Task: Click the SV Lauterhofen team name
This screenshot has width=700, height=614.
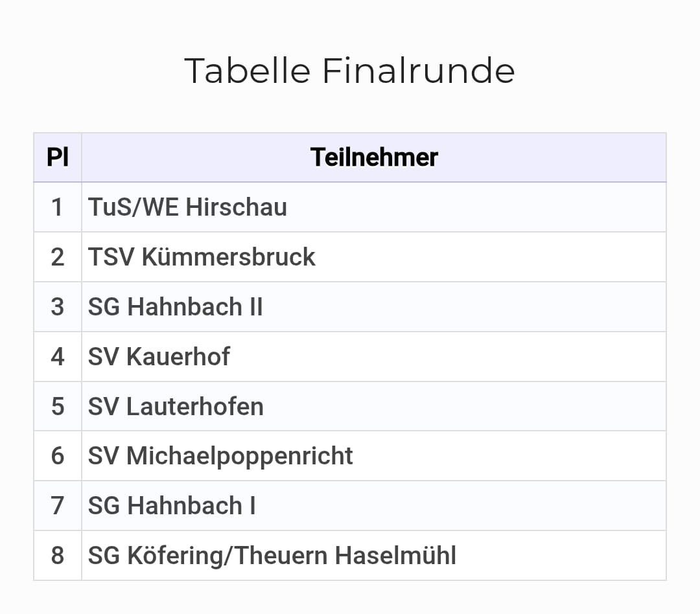Action: point(176,407)
